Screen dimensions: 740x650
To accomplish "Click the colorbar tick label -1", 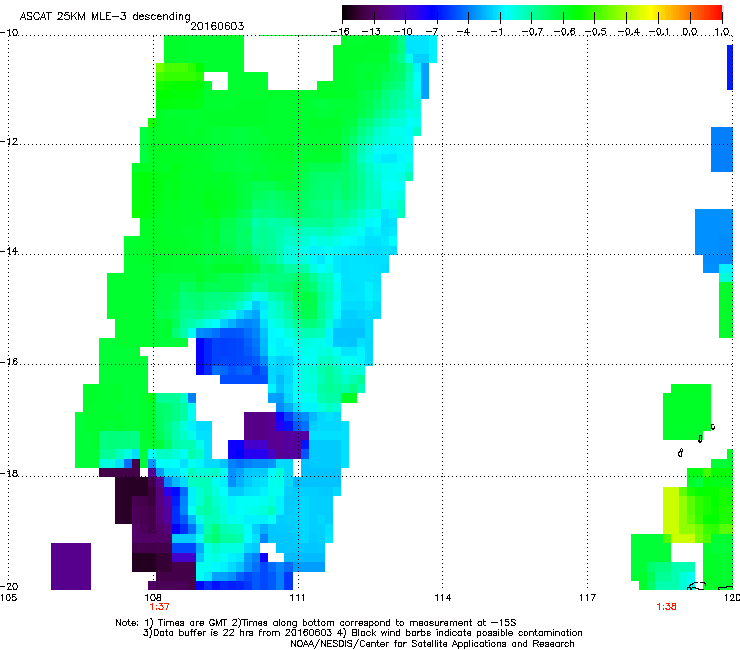I will pos(496,32).
